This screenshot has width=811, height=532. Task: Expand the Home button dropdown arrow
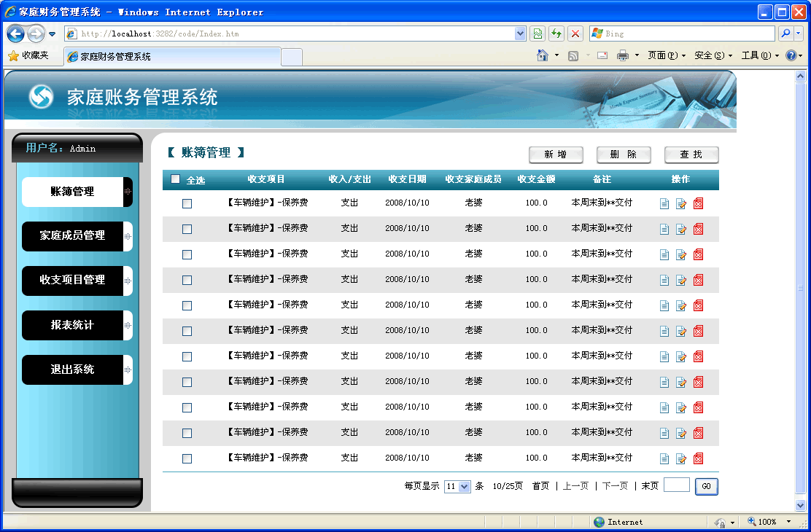click(x=556, y=55)
